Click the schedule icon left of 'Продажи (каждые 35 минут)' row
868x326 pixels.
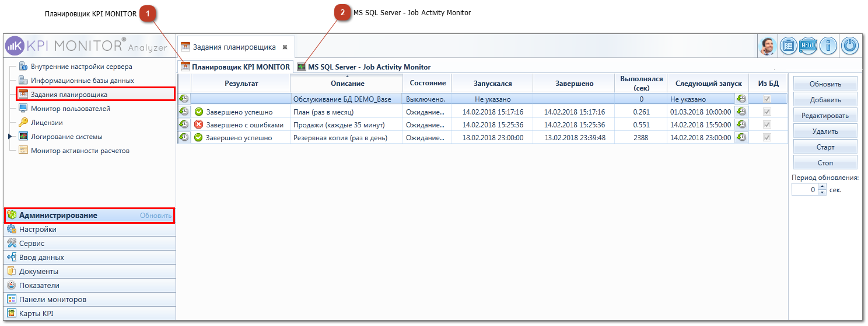click(184, 124)
